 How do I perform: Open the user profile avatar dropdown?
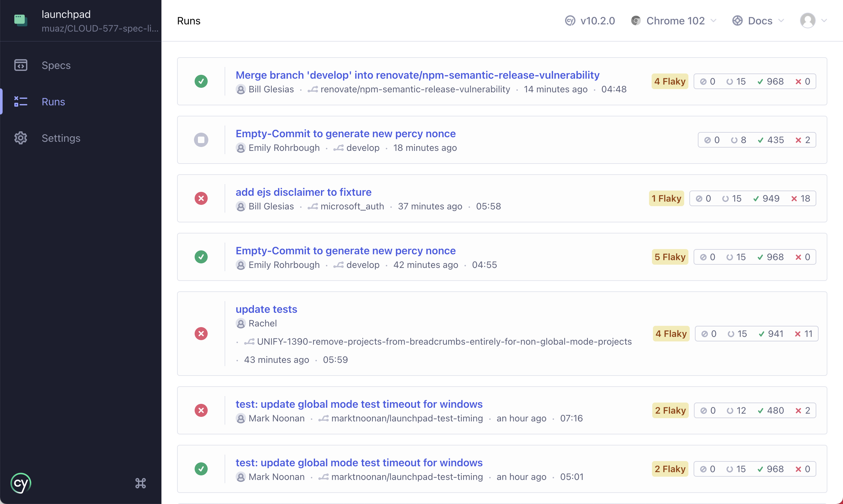(813, 21)
